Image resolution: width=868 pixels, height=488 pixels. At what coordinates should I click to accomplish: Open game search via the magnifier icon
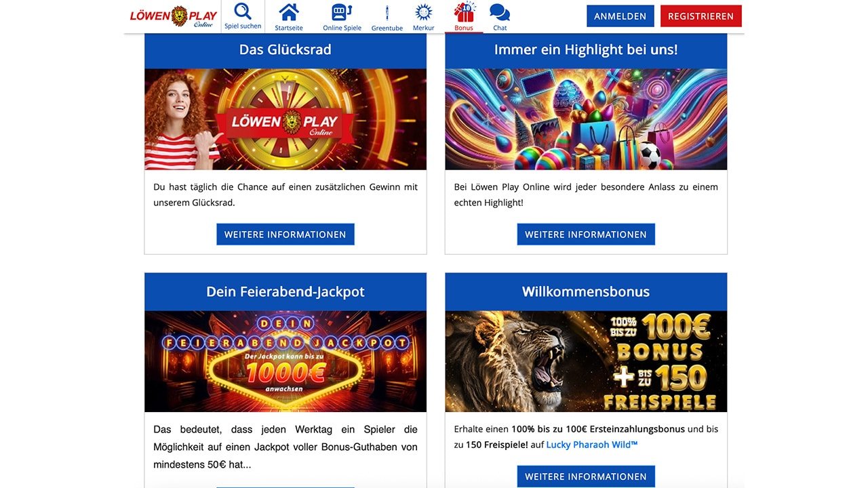tap(243, 11)
